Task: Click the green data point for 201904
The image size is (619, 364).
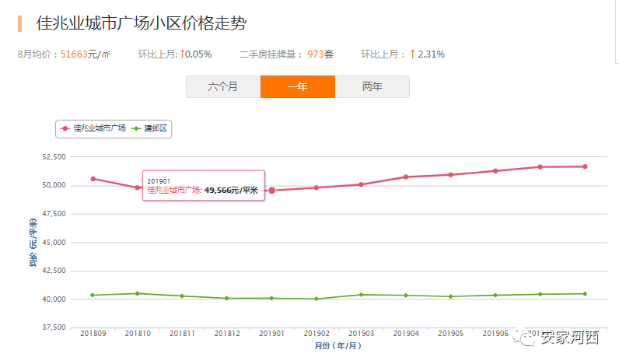Action: click(406, 296)
